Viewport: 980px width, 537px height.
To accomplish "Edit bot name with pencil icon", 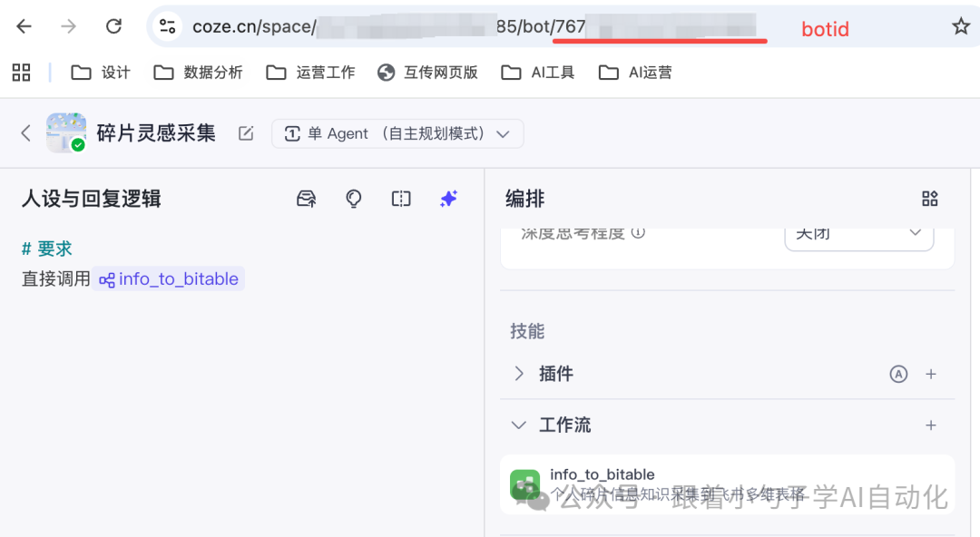I will coord(246,133).
